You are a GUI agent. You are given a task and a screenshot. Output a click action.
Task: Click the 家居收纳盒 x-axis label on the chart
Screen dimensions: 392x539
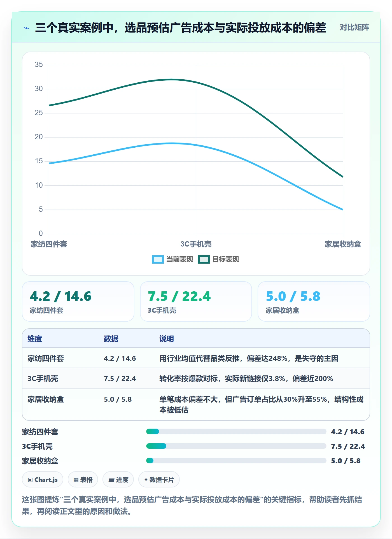[x=343, y=244]
